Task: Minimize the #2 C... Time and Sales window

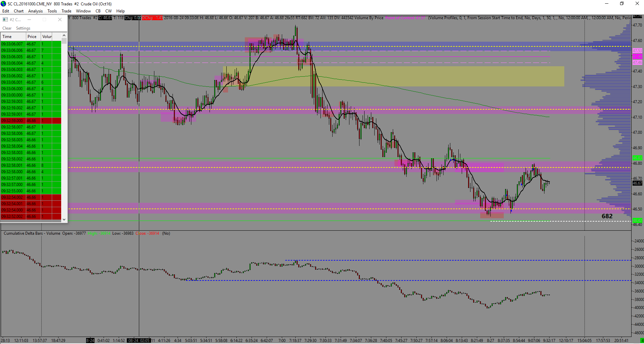Action: click(x=29, y=20)
